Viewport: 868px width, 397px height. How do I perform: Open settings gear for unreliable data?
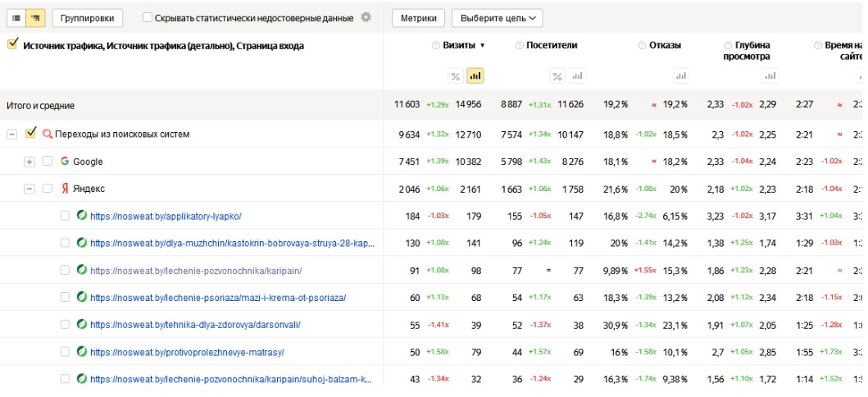coord(366,17)
